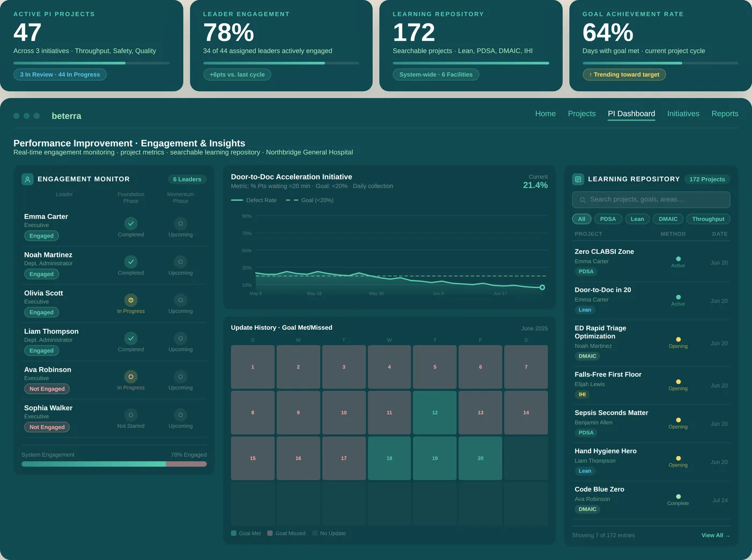Viewport: 752px width, 560px height.
Task: Click the System Engagement progress bar
Action: 114,463
